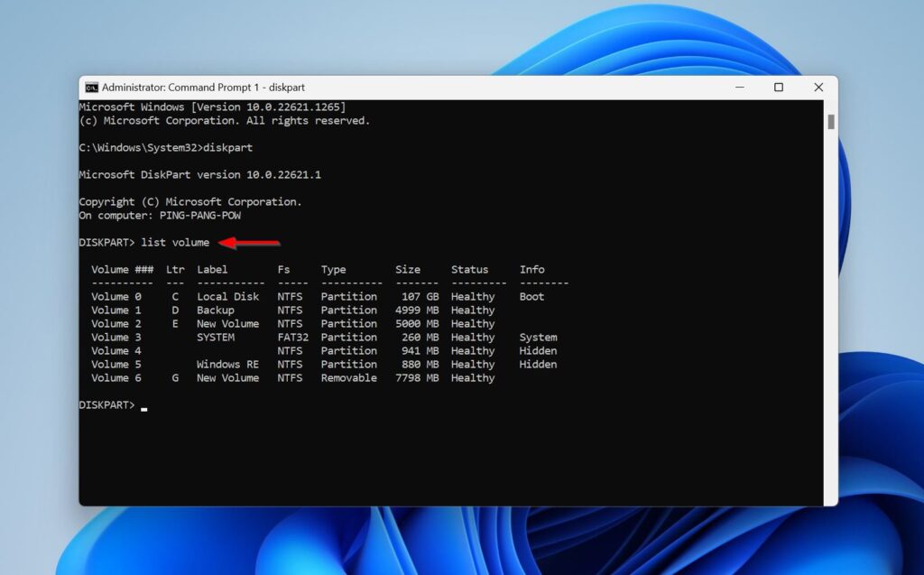Click the minimize button

pos(739,87)
